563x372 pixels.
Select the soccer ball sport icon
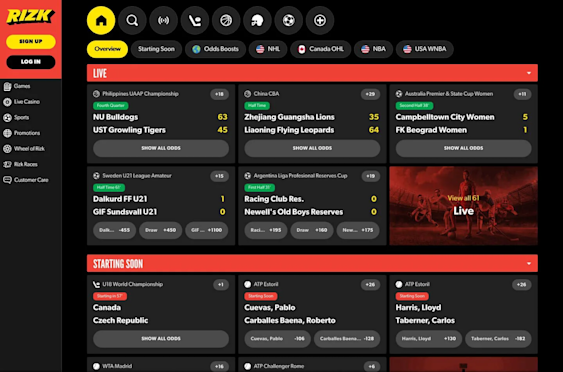pos(288,20)
